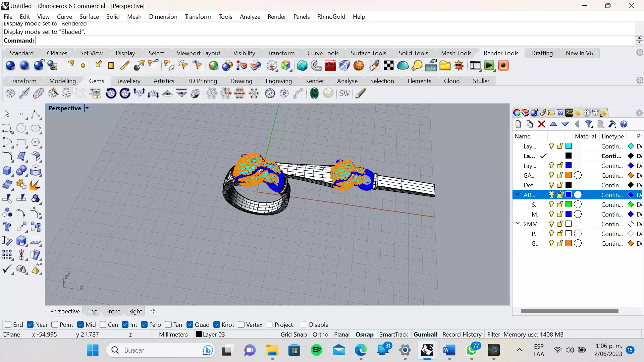The image size is (644, 362).
Task: Enable Point object snap
Action: click(55, 324)
